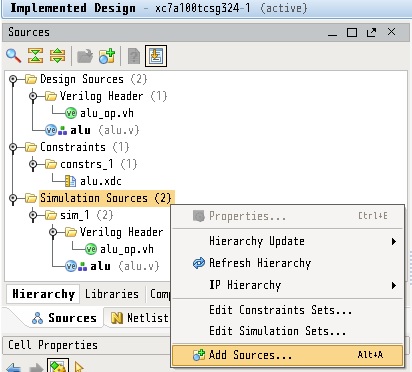The image size is (412, 372).
Task: Float the Sources panel with the pop-out icon
Action: point(371,32)
